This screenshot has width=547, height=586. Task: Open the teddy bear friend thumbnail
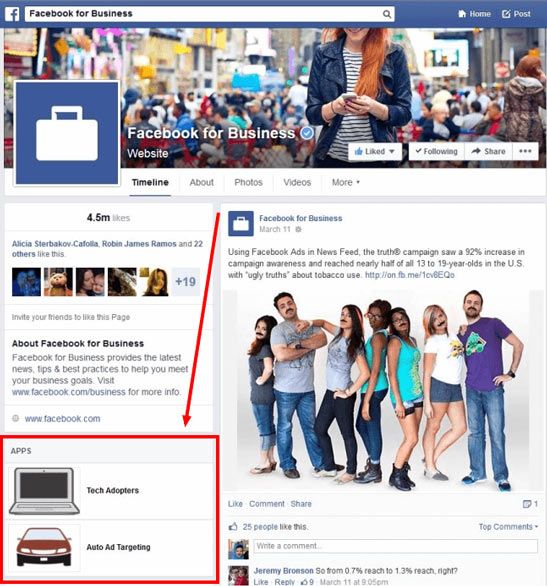pyautogui.click(x=58, y=282)
